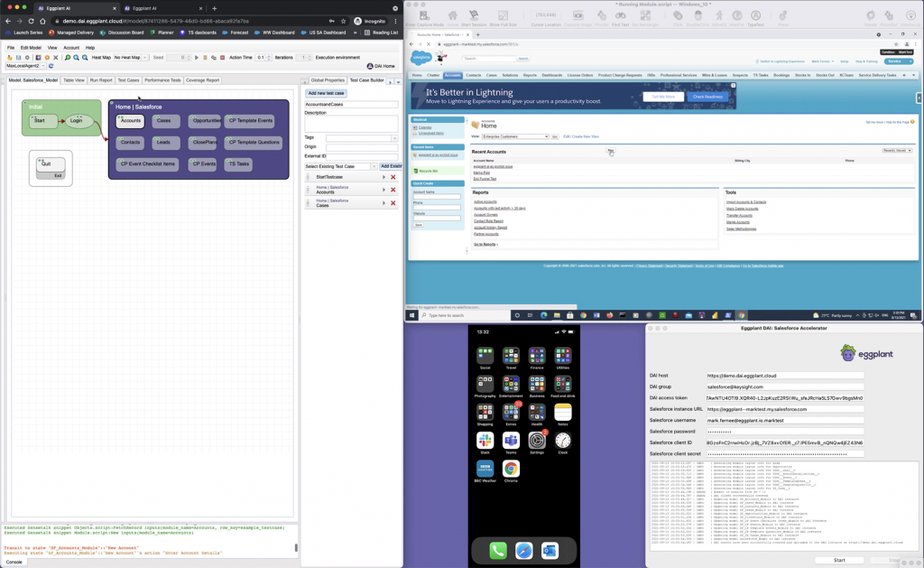Reload the page in the left Chrome window

(31, 22)
